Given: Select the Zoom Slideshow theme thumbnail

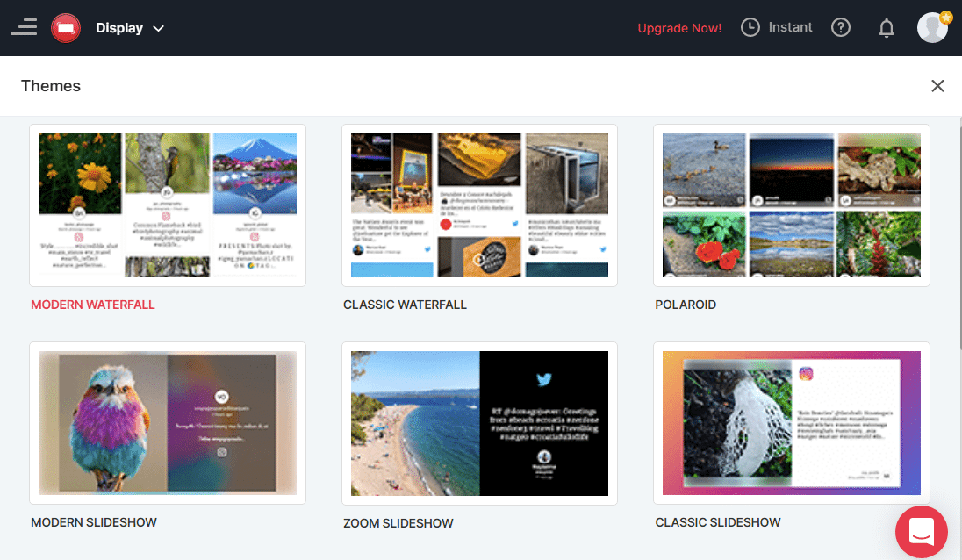Looking at the screenshot, I should 479,423.
